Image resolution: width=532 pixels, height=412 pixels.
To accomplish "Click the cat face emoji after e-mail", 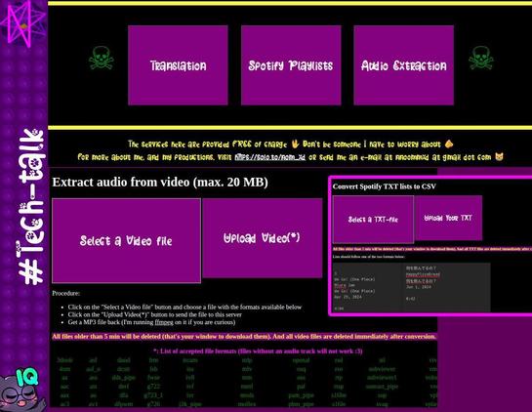I will tap(499, 157).
